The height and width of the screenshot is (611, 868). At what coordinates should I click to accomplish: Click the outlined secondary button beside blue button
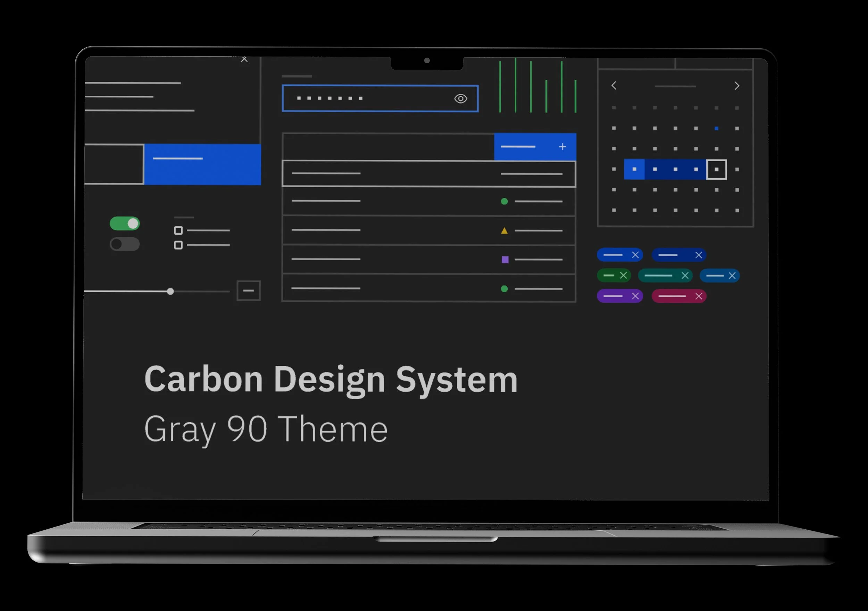click(114, 164)
